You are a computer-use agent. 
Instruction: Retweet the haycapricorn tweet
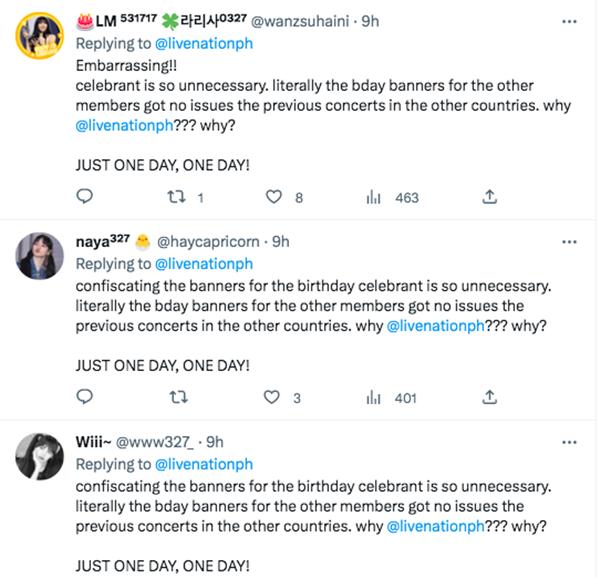pos(179,398)
